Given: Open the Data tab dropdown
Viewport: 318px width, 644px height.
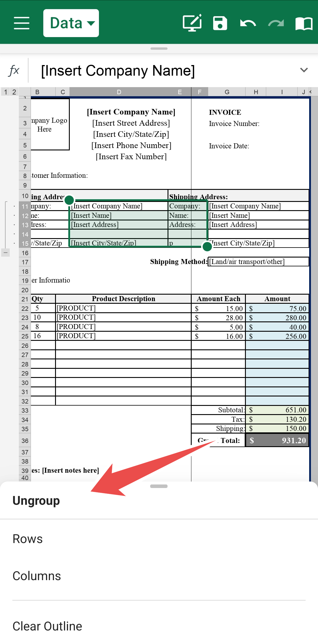Looking at the screenshot, I should tap(71, 23).
